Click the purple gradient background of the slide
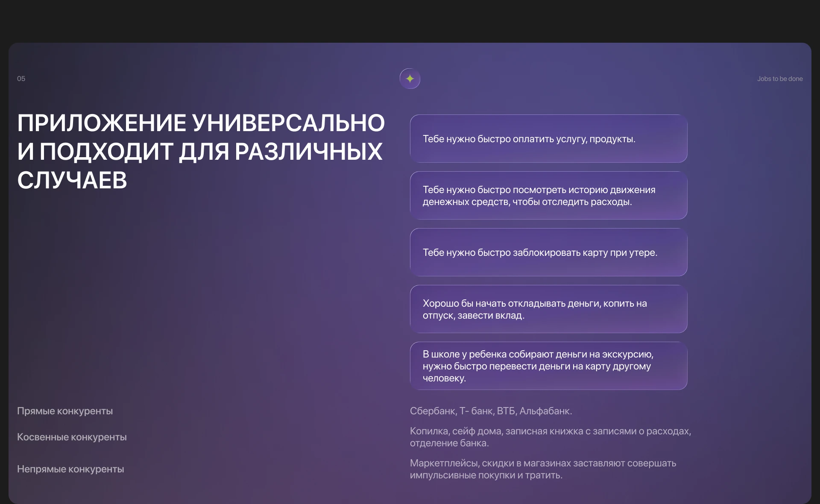The height and width of the screenshot is (504, 820). [x=214, y=299]
